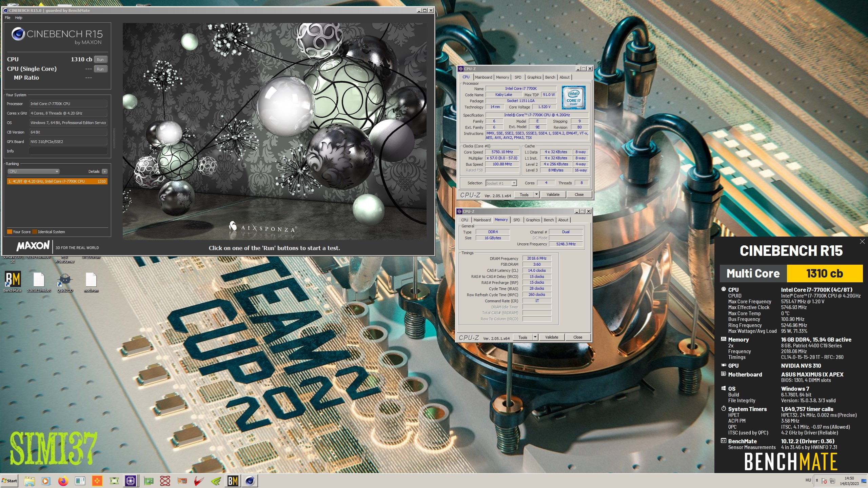Click the green X taskbar icon
This screenshot has height=488, width=868.
pyautogui.click(x=114, y=481)
